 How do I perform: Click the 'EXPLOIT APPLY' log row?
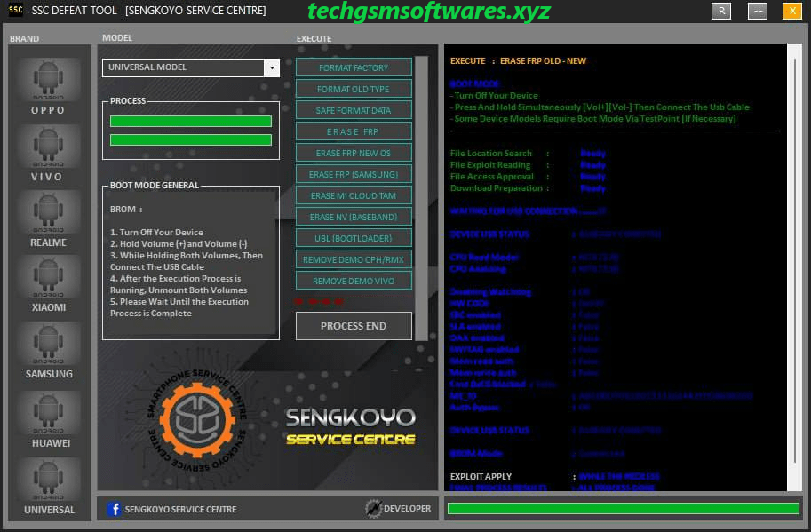pyautogui.click(x=555, y=476)
